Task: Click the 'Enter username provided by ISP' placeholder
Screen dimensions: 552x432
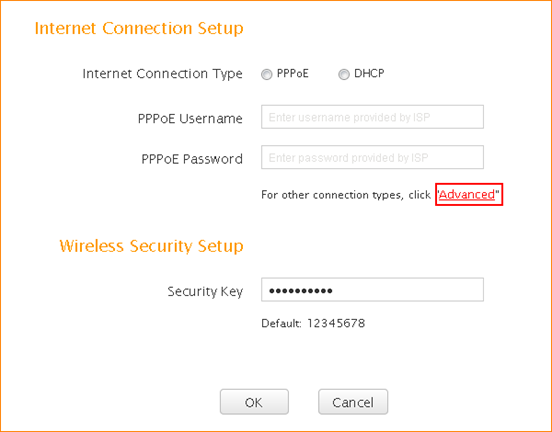Action: pyautogui.click(x=349, y=117)
